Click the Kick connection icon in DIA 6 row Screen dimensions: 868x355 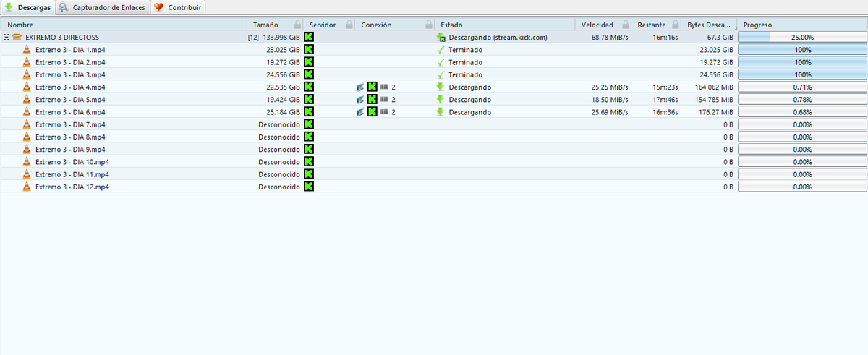(x=373, y=112)
